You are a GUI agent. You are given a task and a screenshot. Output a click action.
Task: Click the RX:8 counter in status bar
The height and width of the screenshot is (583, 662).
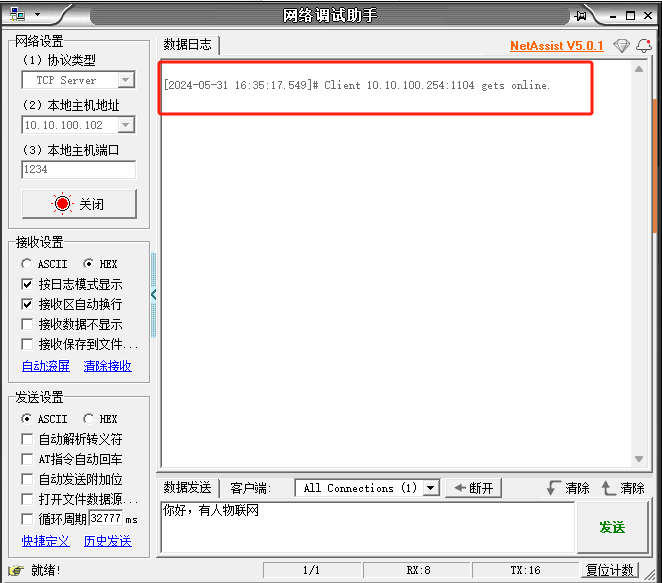pos(418,570)
